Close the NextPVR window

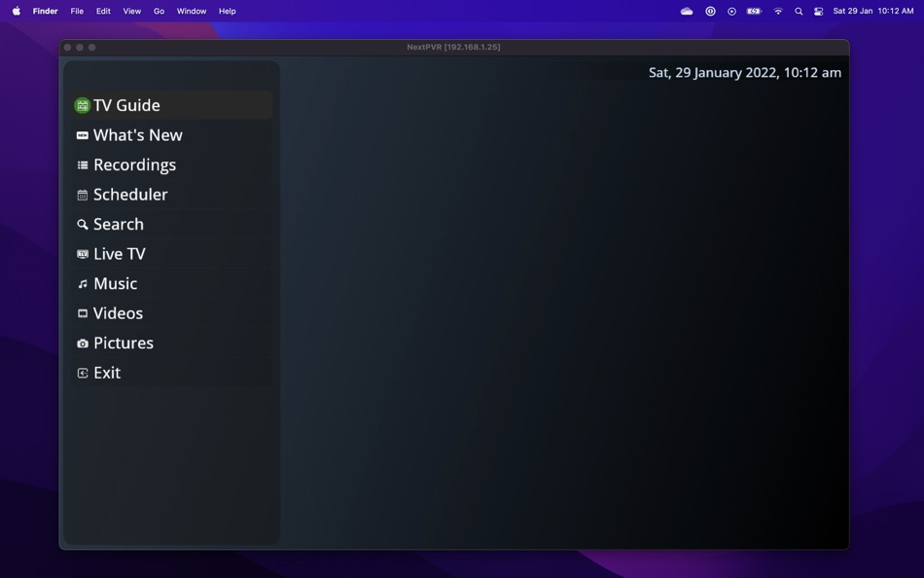click(68, 47)
